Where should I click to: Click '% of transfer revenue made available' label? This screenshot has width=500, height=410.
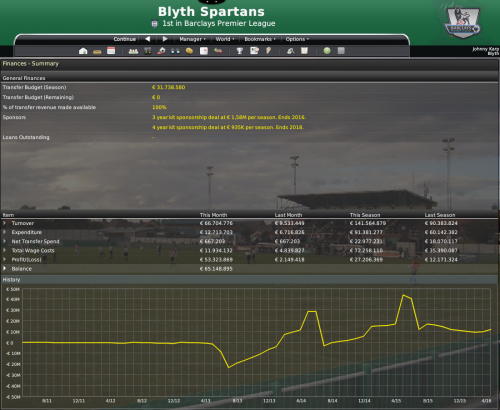[49, 107]
